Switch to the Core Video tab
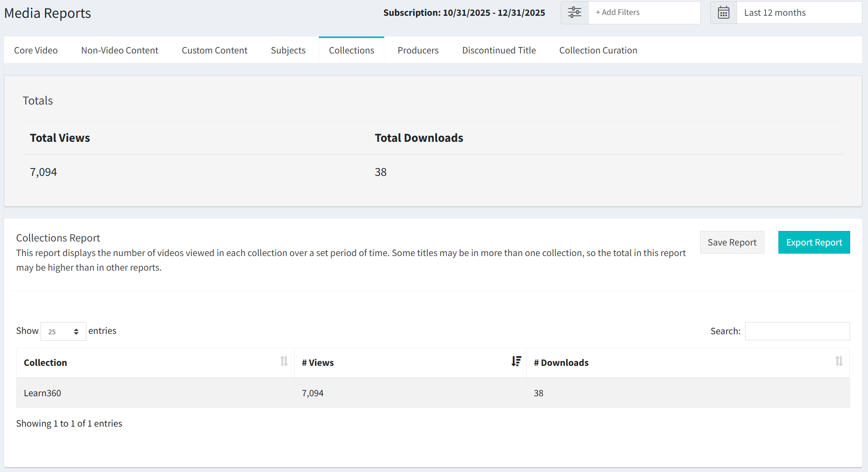The height and width of the screenshot is (472, 868). pos(36,50)
